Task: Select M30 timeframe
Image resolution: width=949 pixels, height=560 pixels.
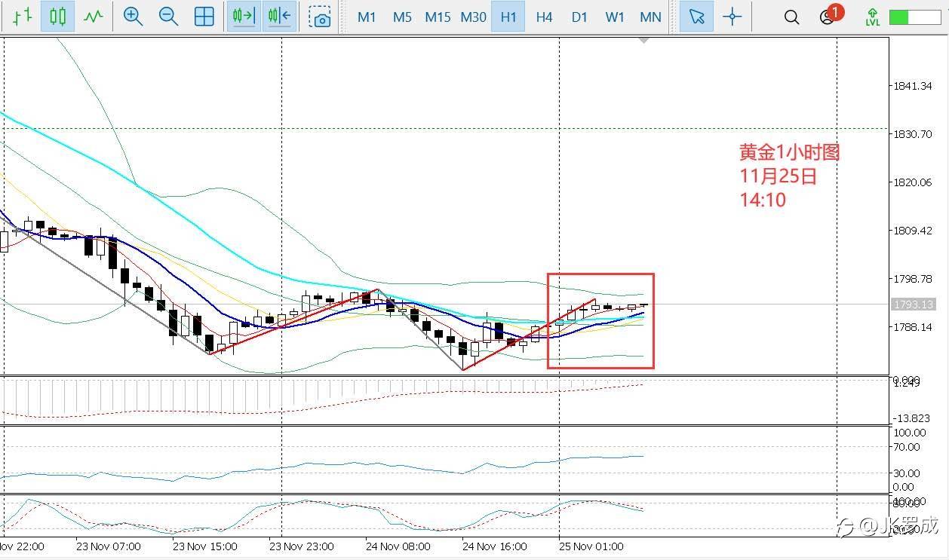Action: click(473, 17)
